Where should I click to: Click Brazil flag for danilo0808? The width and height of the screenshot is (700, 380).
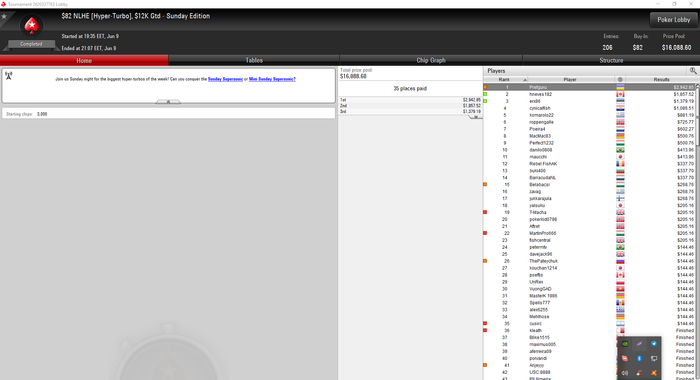[x=620, y=150]
